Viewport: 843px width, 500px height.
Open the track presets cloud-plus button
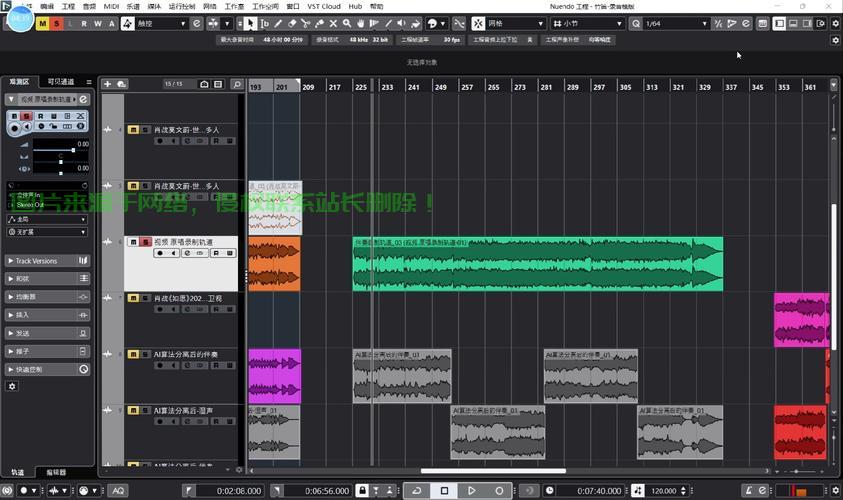122,84
